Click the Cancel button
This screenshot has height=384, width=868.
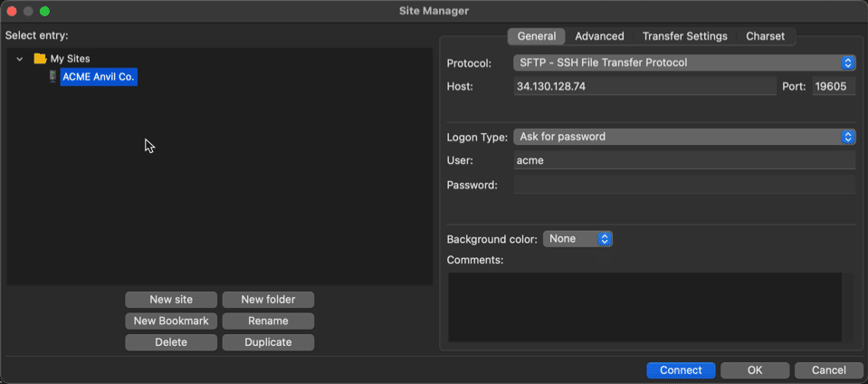(x=829, y=370)
